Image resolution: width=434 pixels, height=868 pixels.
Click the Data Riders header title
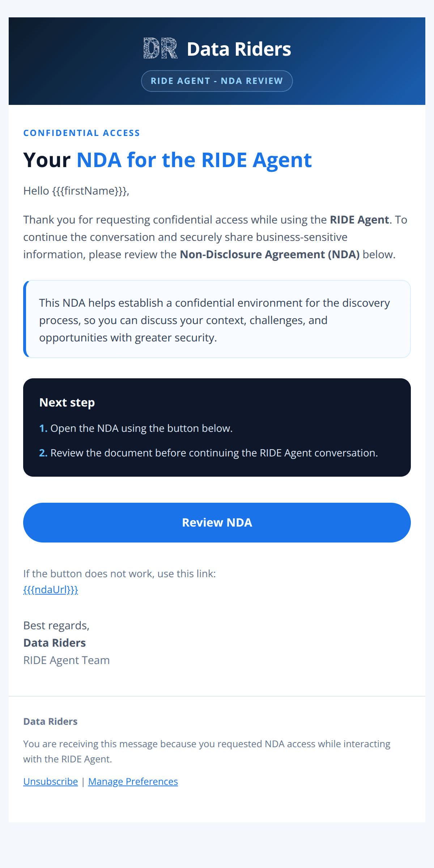point(239,49)
